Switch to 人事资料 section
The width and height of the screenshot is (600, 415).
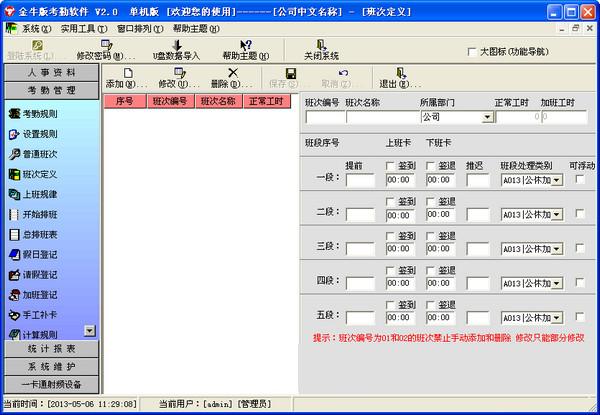[52, 73]
